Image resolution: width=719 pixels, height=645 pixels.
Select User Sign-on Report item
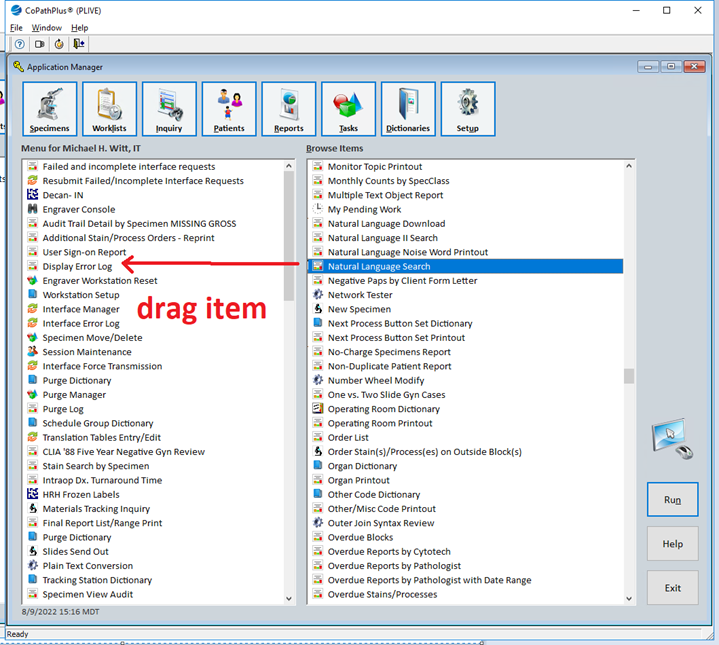(84, 252)
